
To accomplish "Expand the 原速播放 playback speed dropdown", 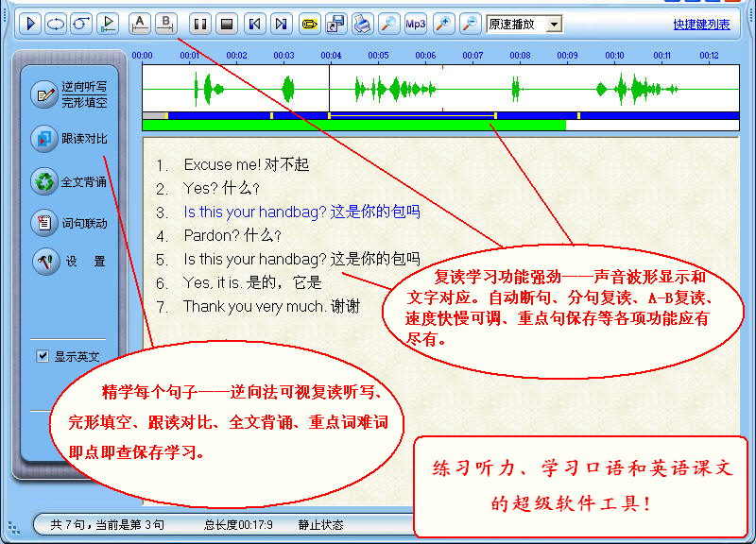I will click(x=554, y=24).
